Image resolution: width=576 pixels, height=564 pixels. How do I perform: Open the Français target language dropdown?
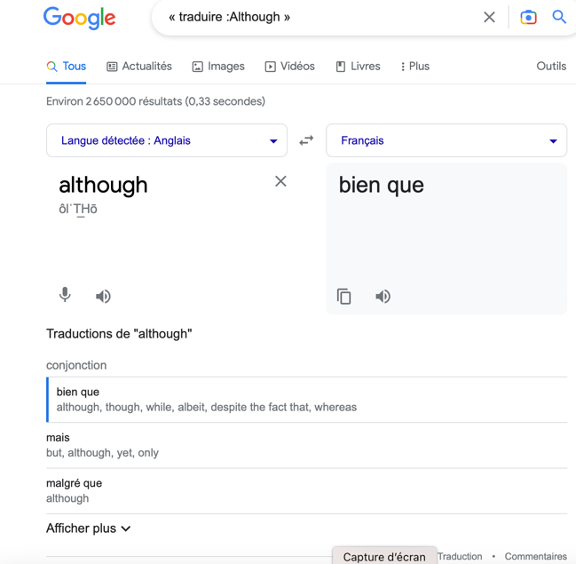tap(446, 140)
